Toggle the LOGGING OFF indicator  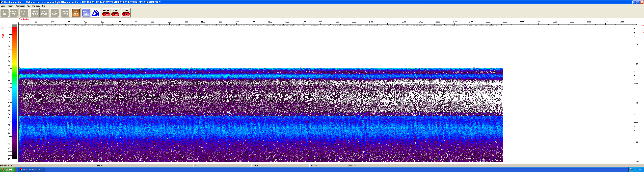click(115, 13)
